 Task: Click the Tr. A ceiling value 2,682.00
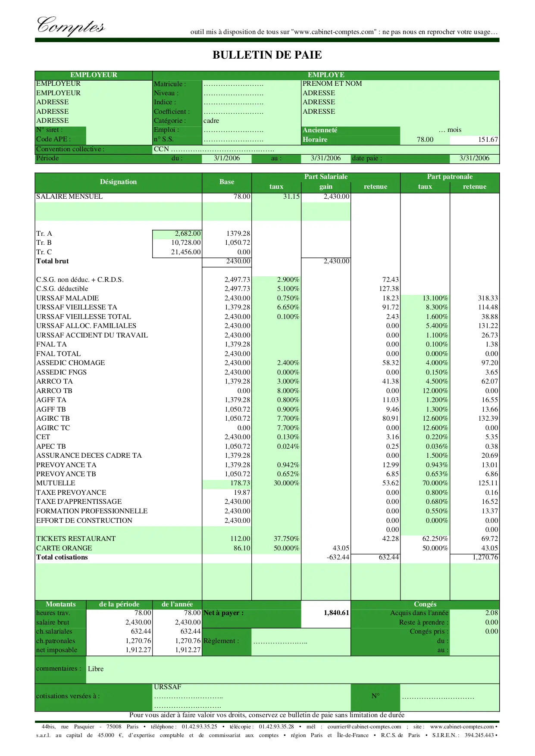[x=188, y=234]
